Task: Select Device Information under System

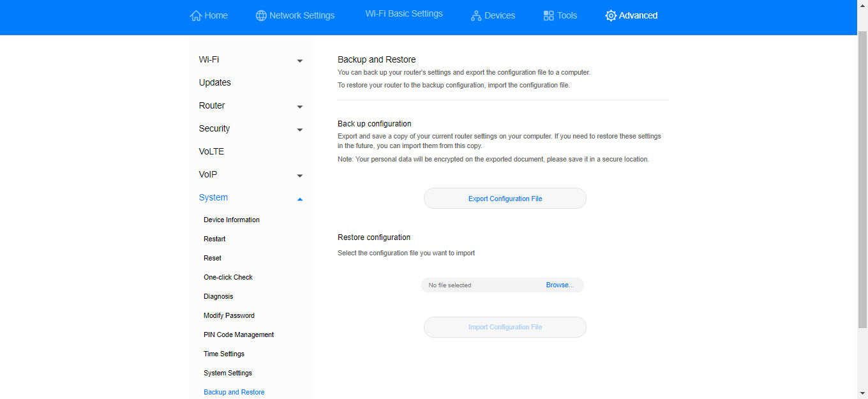Action: (232, 220)
